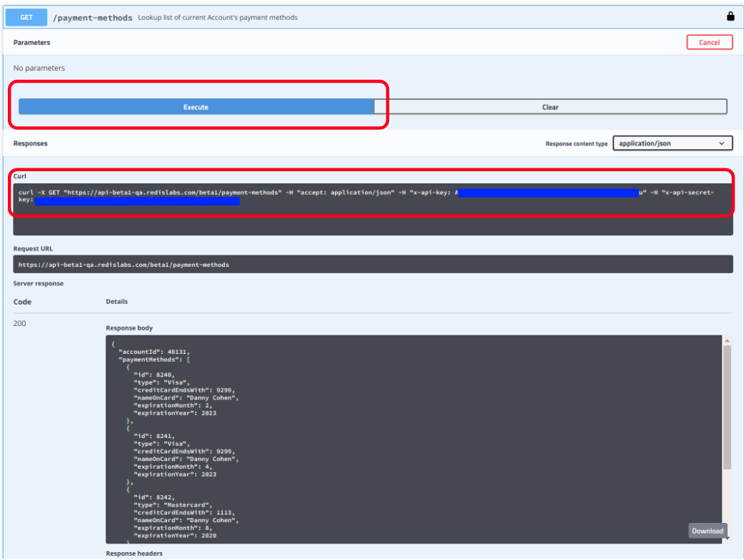Click the redacted x-api-secret-key value
Image resolution: width=744 pixels, height=560 pixels.
click(137, 201)
